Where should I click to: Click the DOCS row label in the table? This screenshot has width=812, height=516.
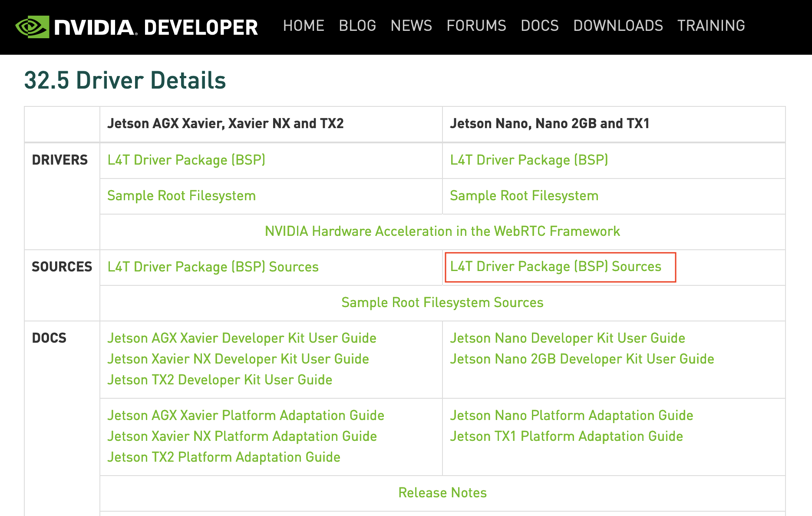coord(49,338)
